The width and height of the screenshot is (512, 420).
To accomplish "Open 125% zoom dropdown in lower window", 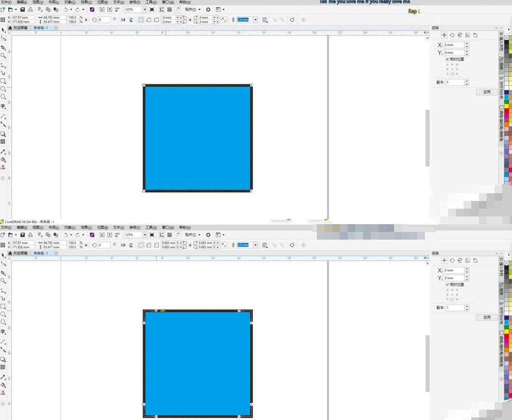I will pyautogui.click(x=145, y=235).
